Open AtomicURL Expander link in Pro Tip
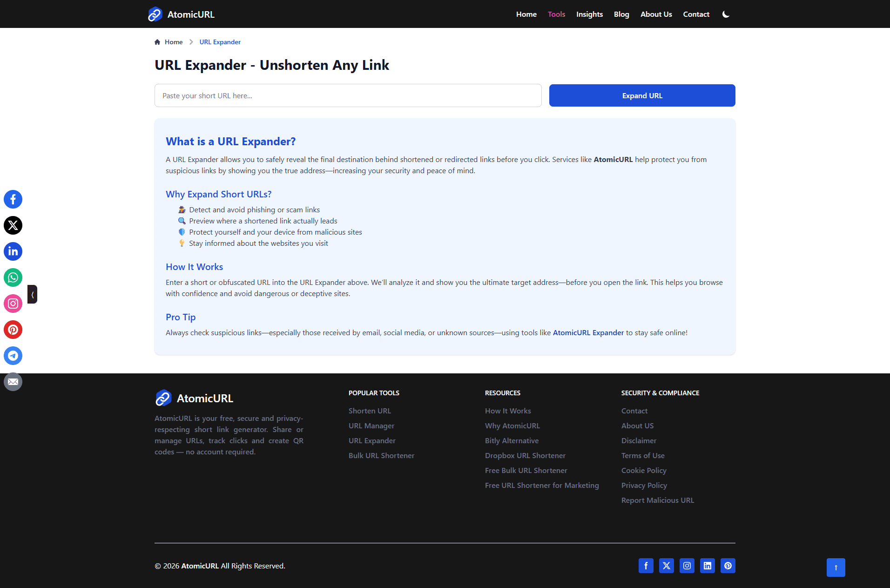 588,332
